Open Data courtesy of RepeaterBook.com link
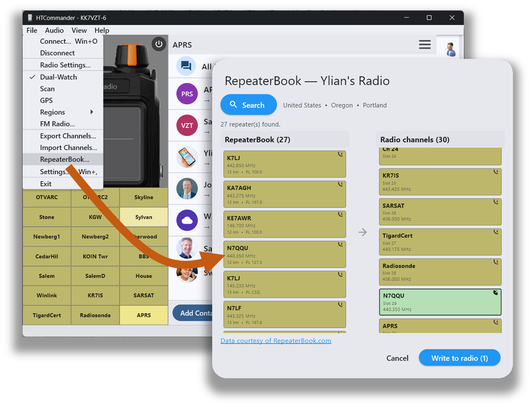The image size is (532, 407). pyautogui.click(x=276, y=341)
